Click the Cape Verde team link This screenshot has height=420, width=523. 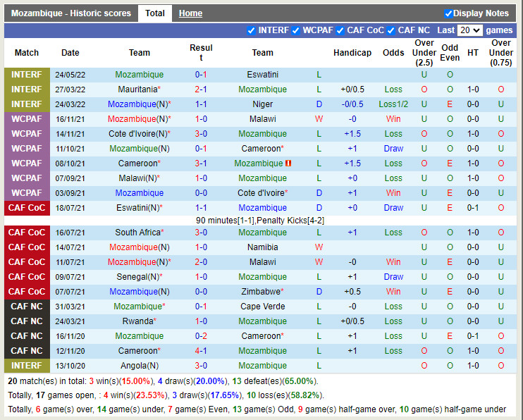click(x=262, y=307)
